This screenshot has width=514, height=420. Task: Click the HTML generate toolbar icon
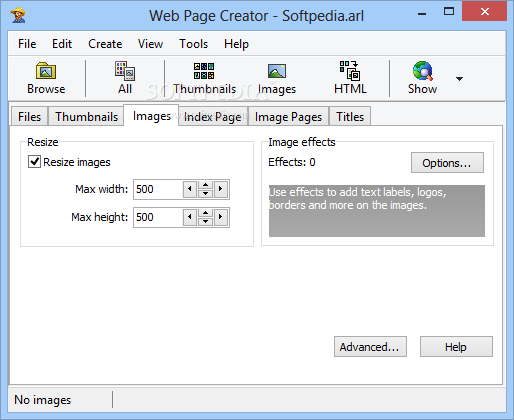[x=350, y=71]
